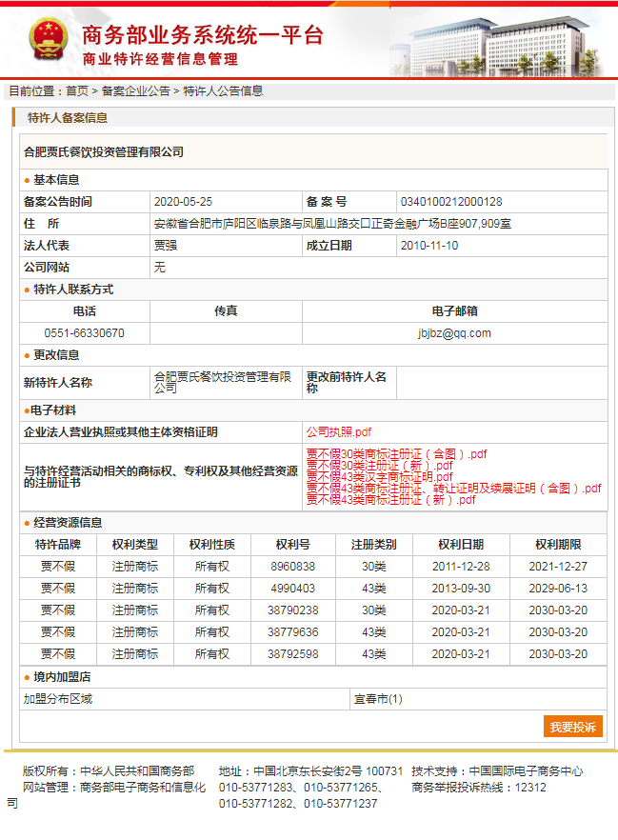Click the 更改信息 section title

pyautogui.click(x=56, y=355)
